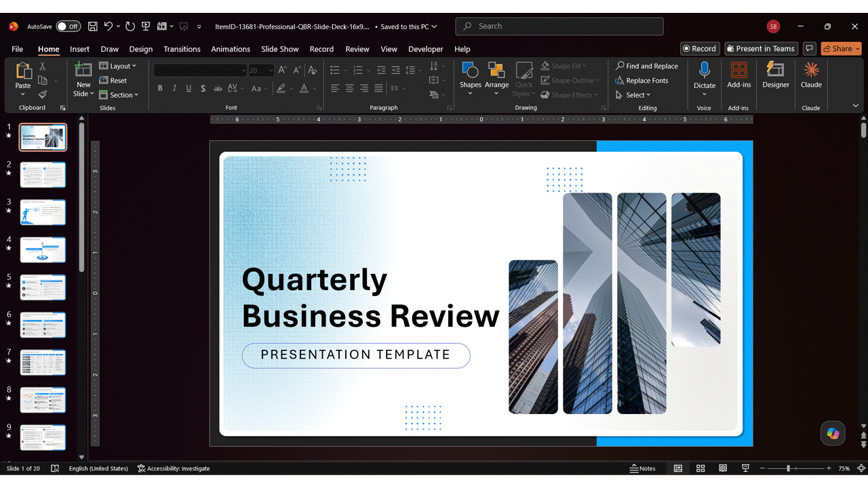
Task: Click the Record button
Action: (x=700, y=49)
